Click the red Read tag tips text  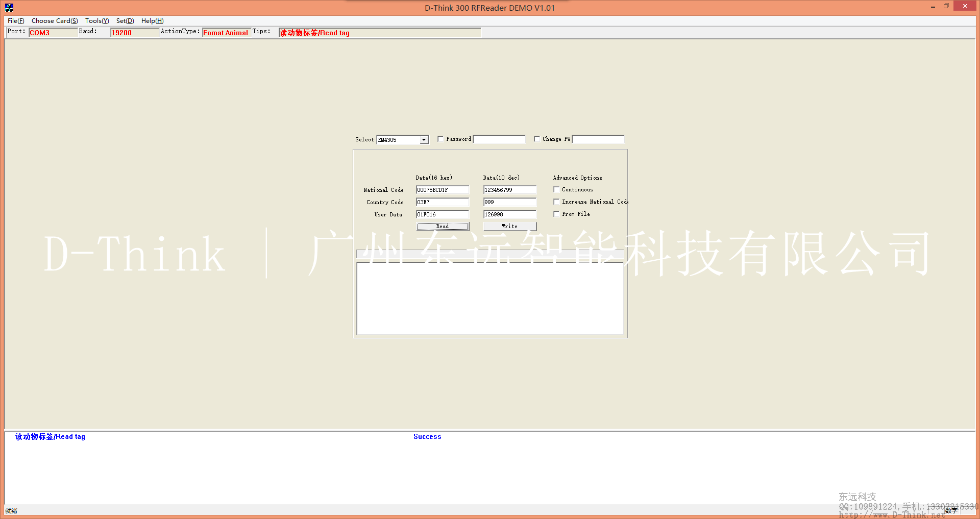tap(314, 33)
